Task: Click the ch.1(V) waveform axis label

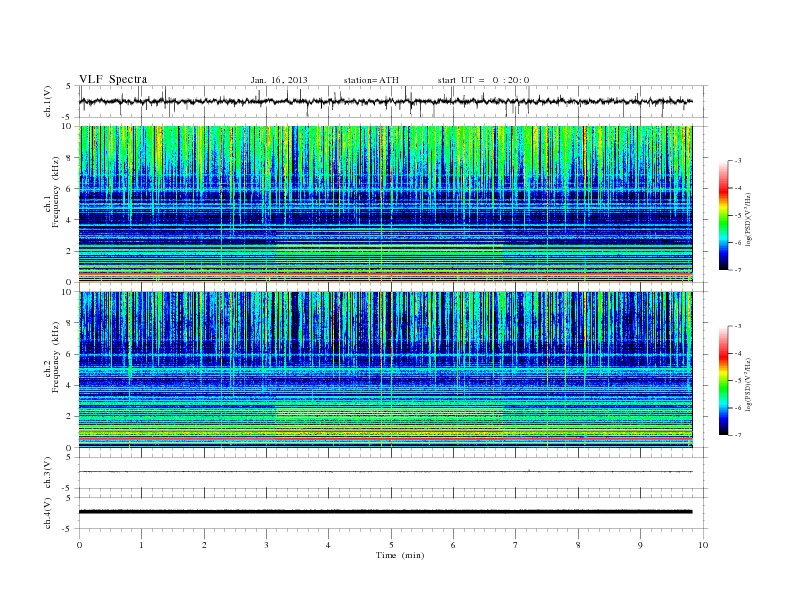Action: [48, 101]
